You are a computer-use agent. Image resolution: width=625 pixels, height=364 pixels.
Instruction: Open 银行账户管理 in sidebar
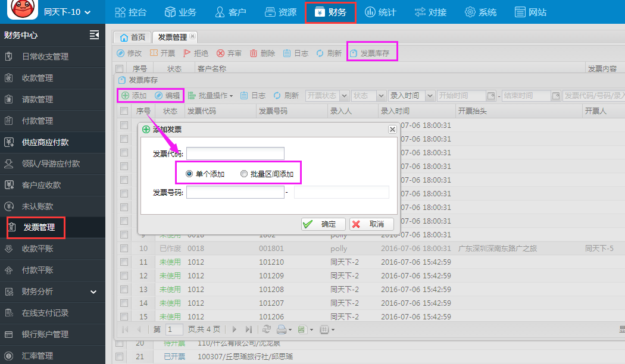point(52,334)
